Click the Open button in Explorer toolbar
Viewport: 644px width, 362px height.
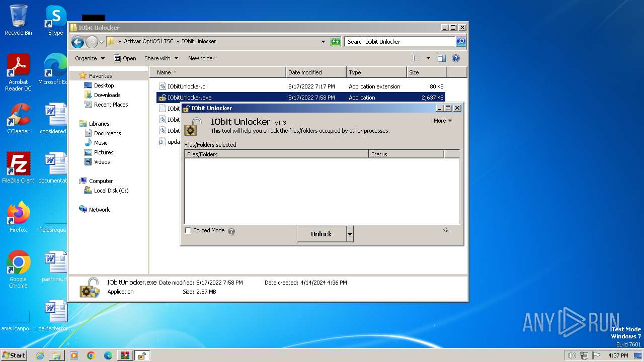[125, 58]
